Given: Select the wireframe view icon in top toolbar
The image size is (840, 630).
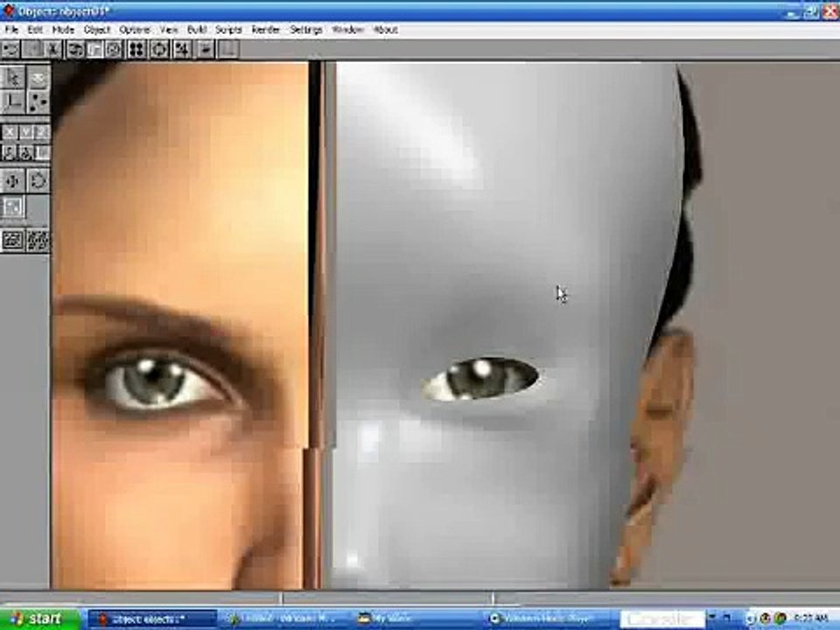Looking at the screenshot, I should coord(75,50).
